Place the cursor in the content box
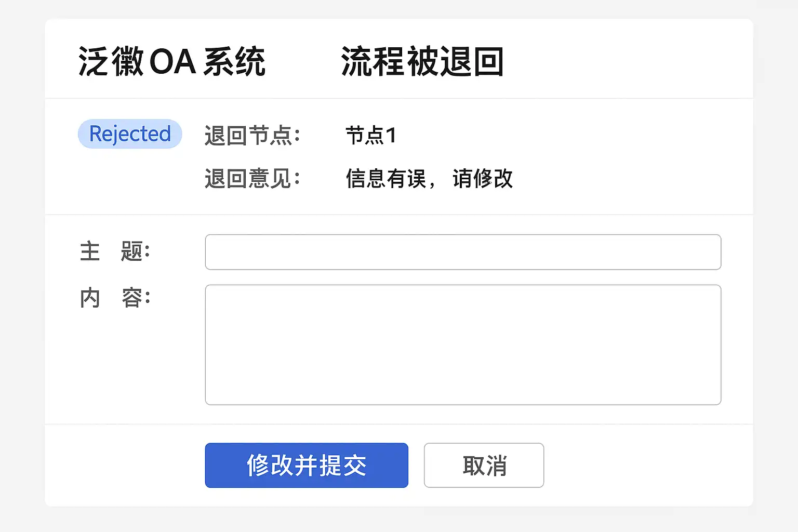798x532 pixels. [x=463, y=344]
